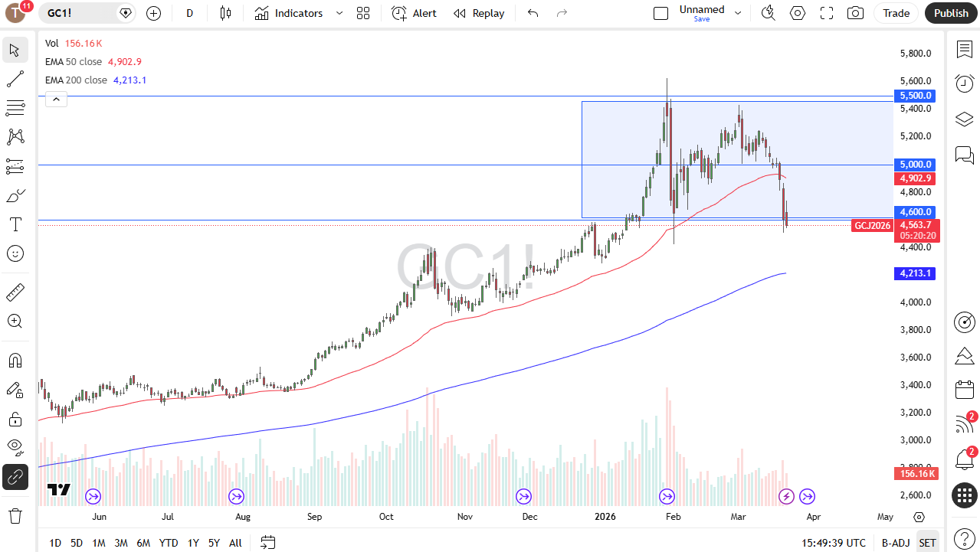Take a chart snapshot with camera

[856, 13]
